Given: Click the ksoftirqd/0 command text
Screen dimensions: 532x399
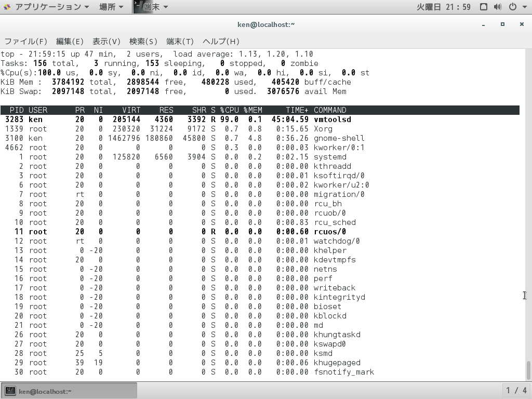Looking at the screenshot, I should pyautogui.click(x=339, y=176).
